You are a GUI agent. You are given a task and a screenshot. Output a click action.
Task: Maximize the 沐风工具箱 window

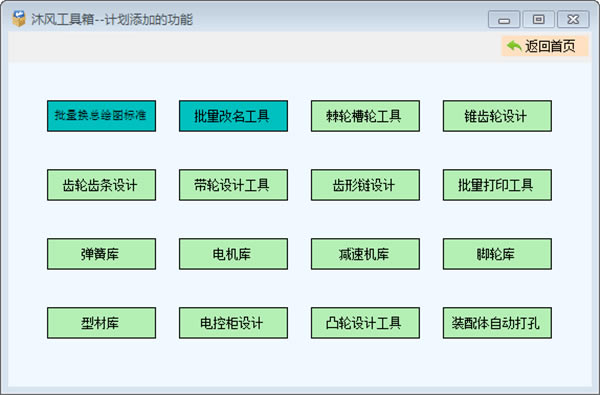(x=538, y=20)
